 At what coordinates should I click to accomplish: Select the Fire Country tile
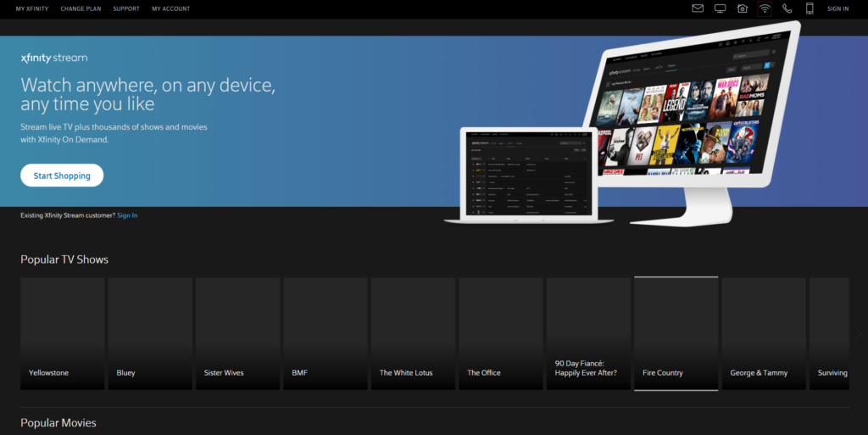(x=676, y=334)
